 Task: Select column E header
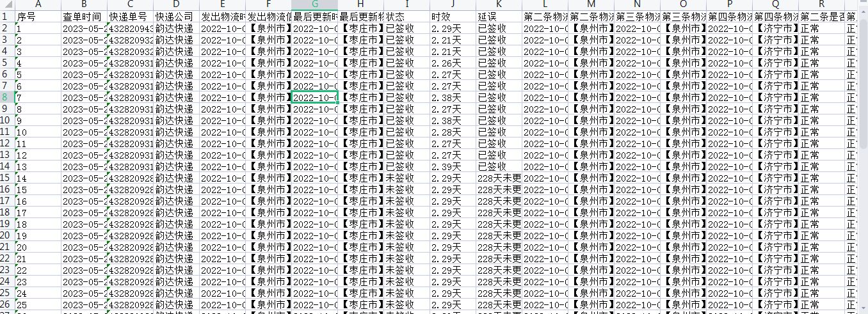223,4
